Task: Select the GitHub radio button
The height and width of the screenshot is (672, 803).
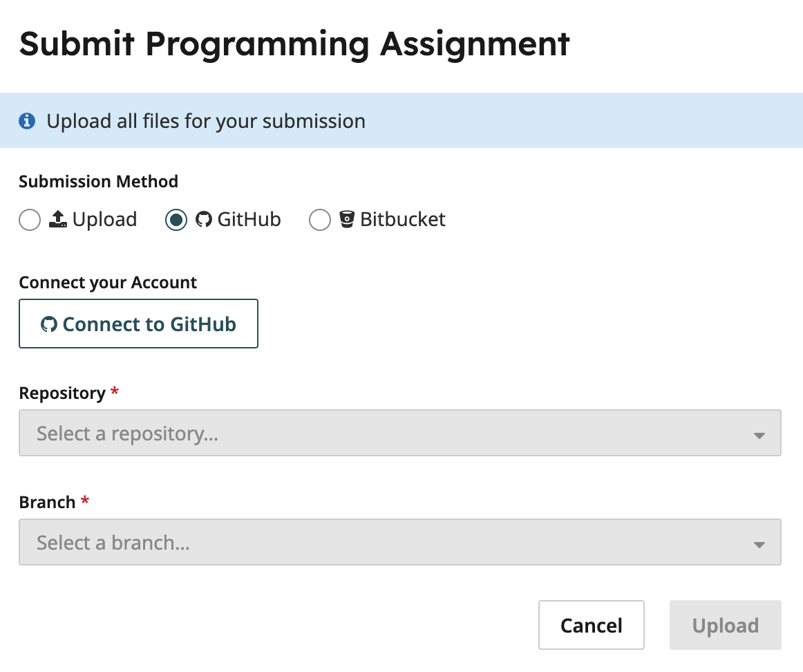Action: 176,220
